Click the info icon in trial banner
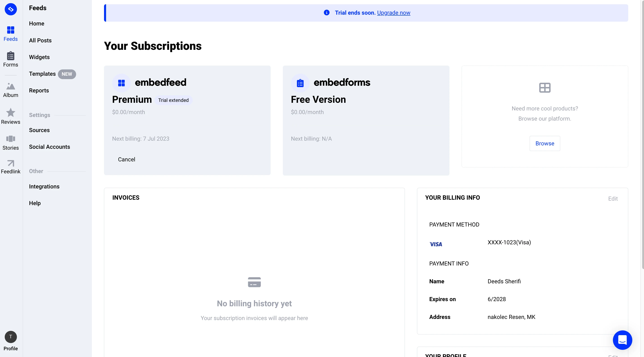 click(x=327, y=13)
